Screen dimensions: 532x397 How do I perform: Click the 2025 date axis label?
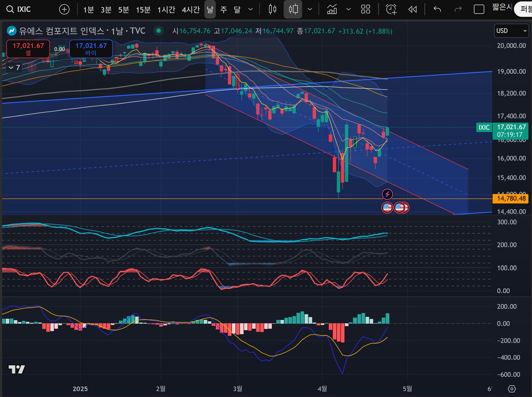[80, 389]
